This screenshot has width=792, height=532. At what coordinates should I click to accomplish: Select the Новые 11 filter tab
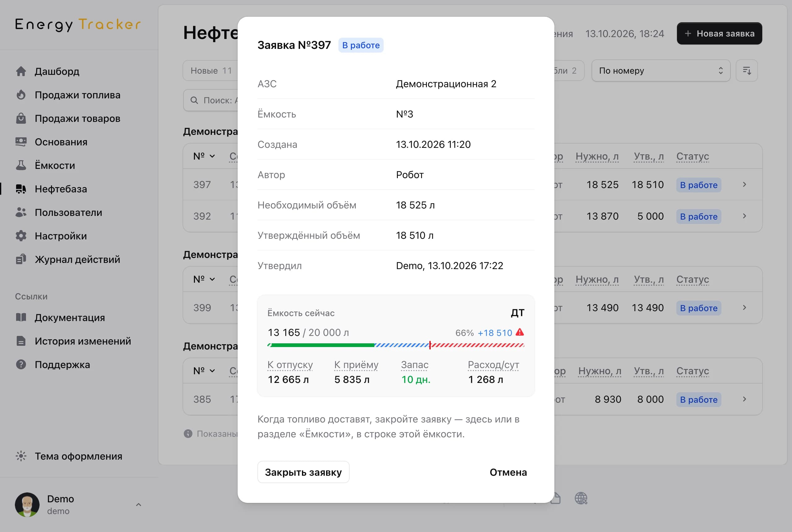pyautogui.click(x=211, y=71)
